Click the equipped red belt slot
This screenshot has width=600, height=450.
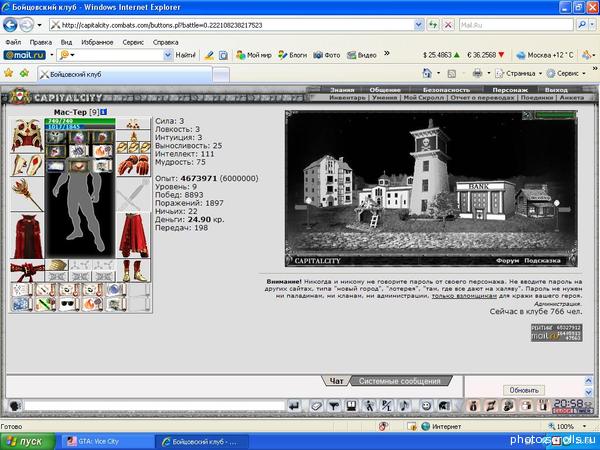[27, 271]
